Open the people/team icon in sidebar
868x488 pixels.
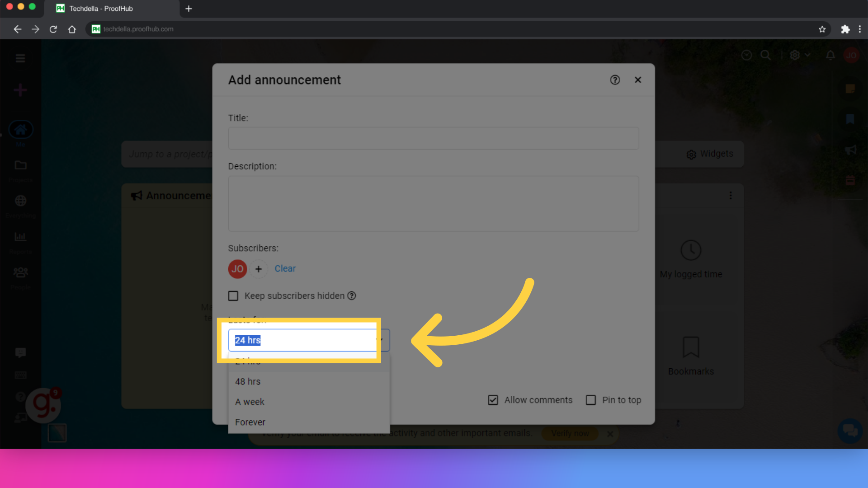pos(21,272)
